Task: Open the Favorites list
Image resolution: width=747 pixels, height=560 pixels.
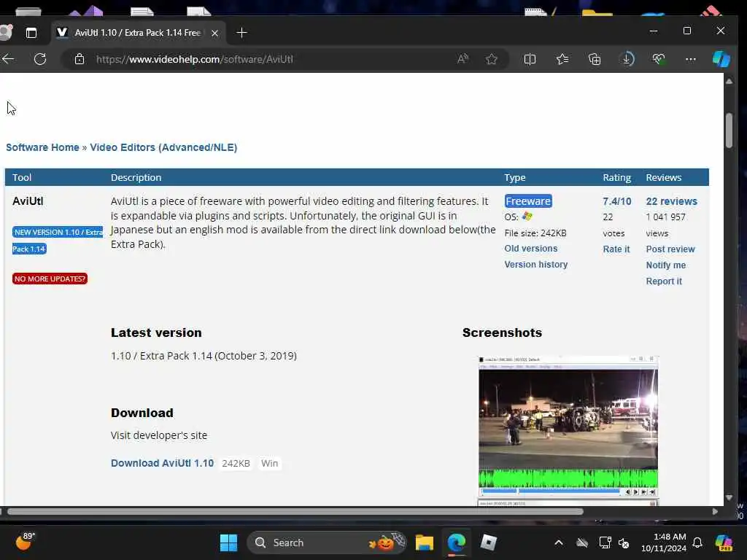Action: pos(562,59)
